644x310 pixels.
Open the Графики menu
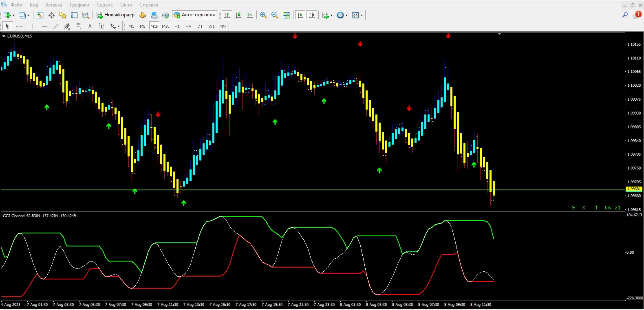coord(79,5)
